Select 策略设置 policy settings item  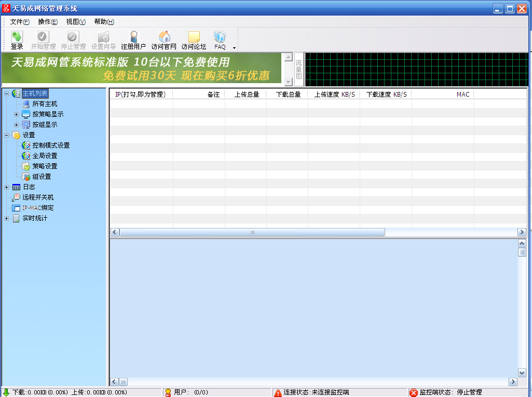(x=45, y=166)
